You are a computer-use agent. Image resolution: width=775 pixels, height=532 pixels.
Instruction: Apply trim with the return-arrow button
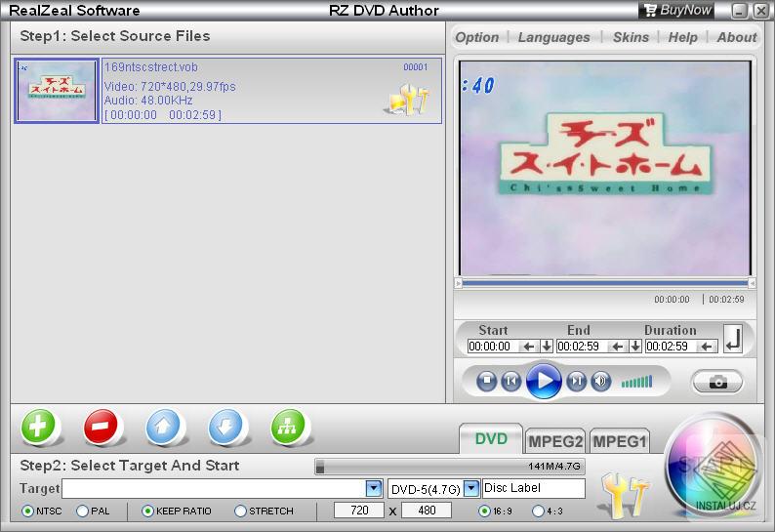(733, 339)
